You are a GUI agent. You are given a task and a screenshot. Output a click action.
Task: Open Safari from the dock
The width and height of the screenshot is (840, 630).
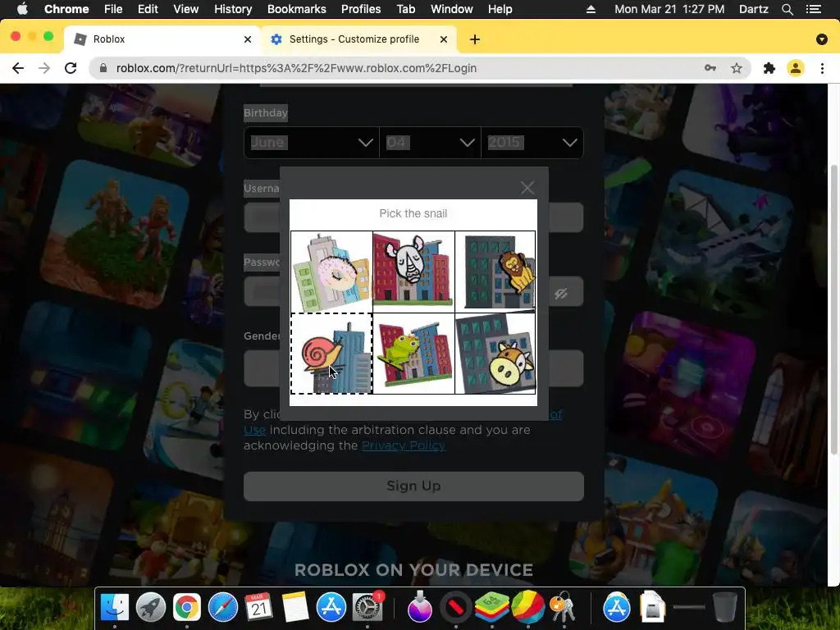coord(223,607)
